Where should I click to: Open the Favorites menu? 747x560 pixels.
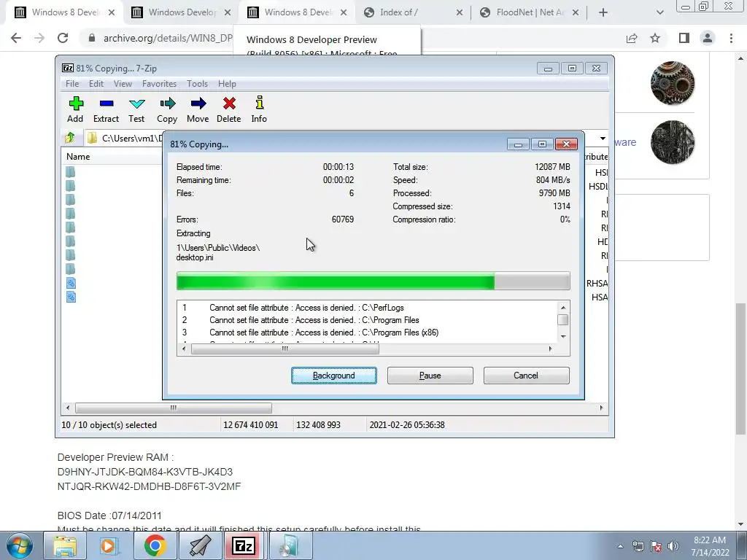click(159, 84)
